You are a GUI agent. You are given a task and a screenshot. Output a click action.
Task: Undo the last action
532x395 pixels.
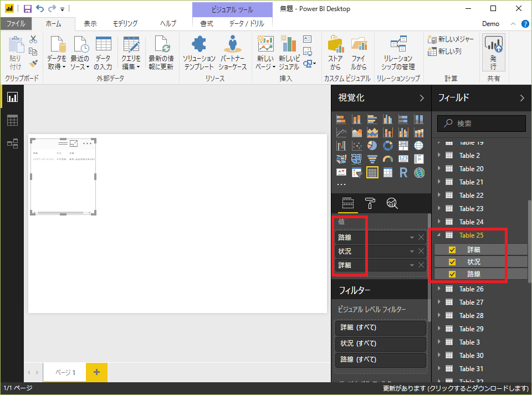pos(40,9)
